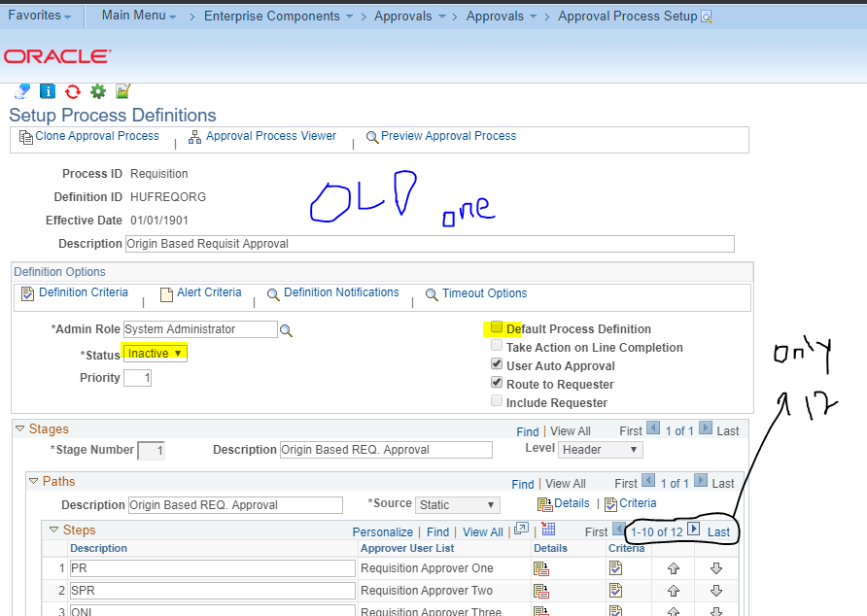Open the Source dropdown set to Static
The width and height of the screenshot is (867, 616).
point(457,504)
